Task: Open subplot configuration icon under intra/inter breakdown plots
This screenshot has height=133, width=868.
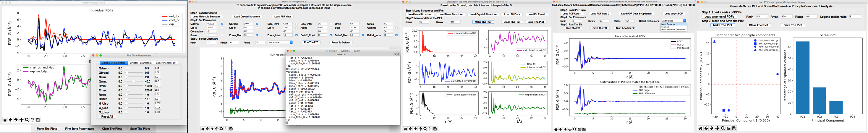Action: [430, 129]
